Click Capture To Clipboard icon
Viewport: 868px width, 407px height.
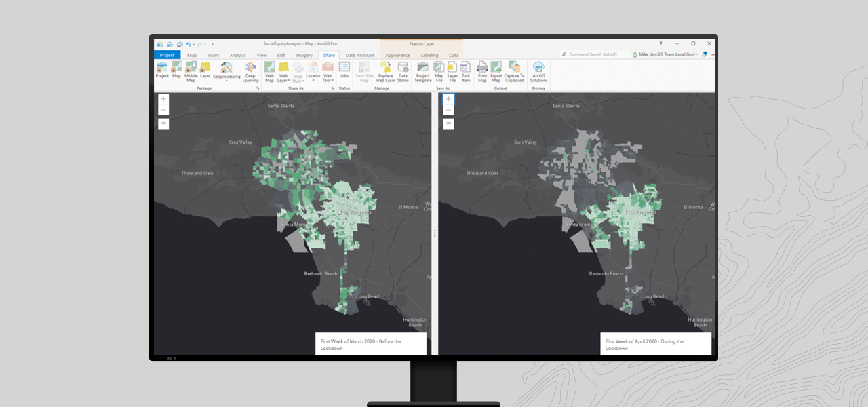tap(515, 71)
